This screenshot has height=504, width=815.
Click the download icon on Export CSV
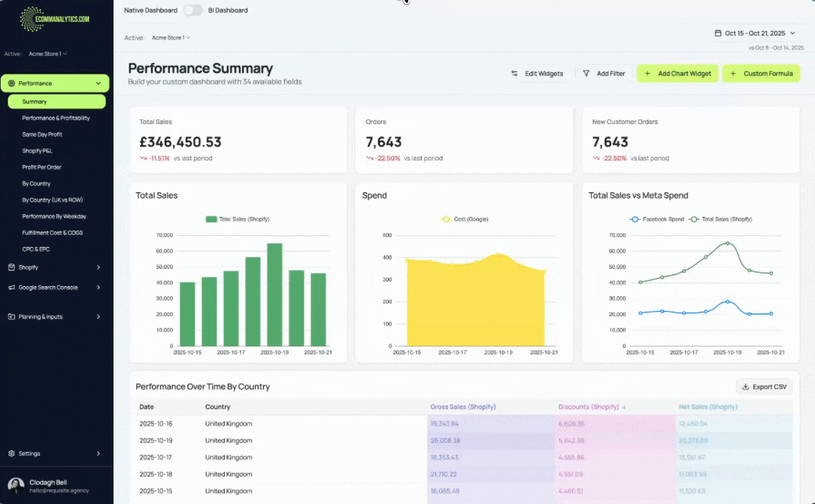(746, 386)
